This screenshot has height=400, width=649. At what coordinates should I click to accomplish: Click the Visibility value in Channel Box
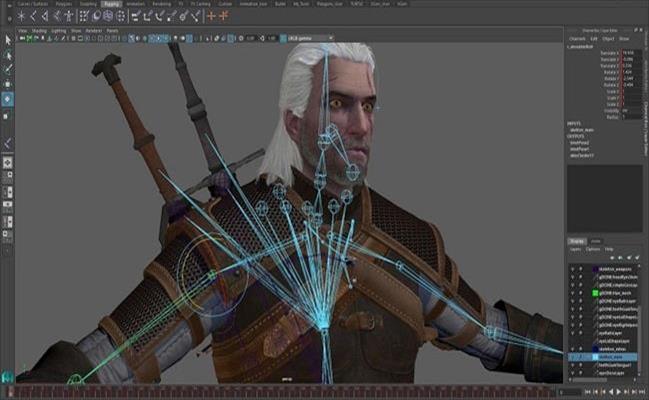click(632, 111)
